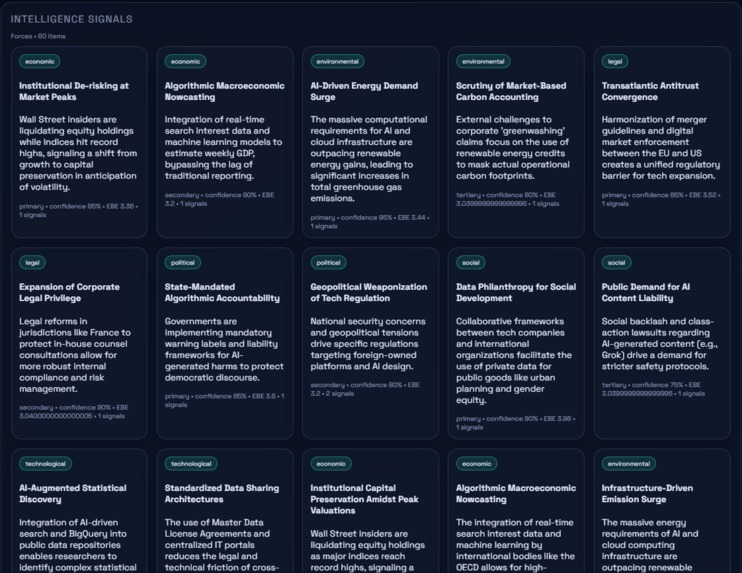The width and height of the screenshot is (742, 573).
Task: Click environmental tag on AI-Driven Energy Demand Surge card
Action: [337, 62]
